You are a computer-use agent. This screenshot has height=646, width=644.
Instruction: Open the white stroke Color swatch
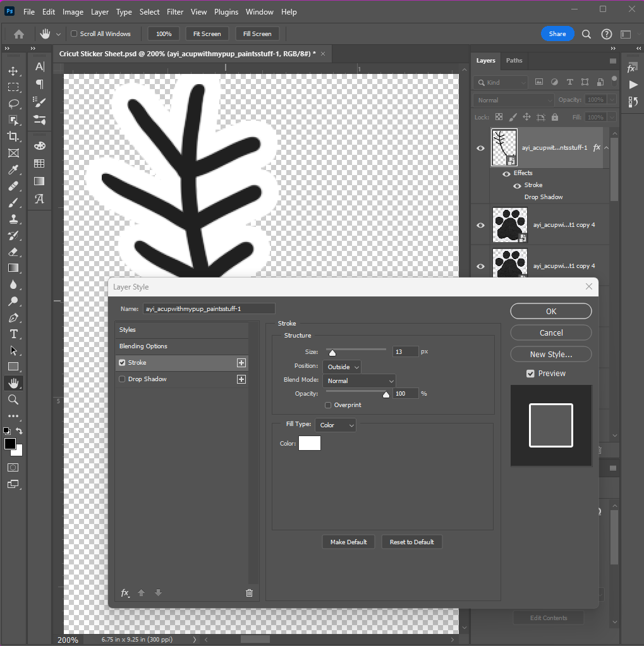[310, 444]
